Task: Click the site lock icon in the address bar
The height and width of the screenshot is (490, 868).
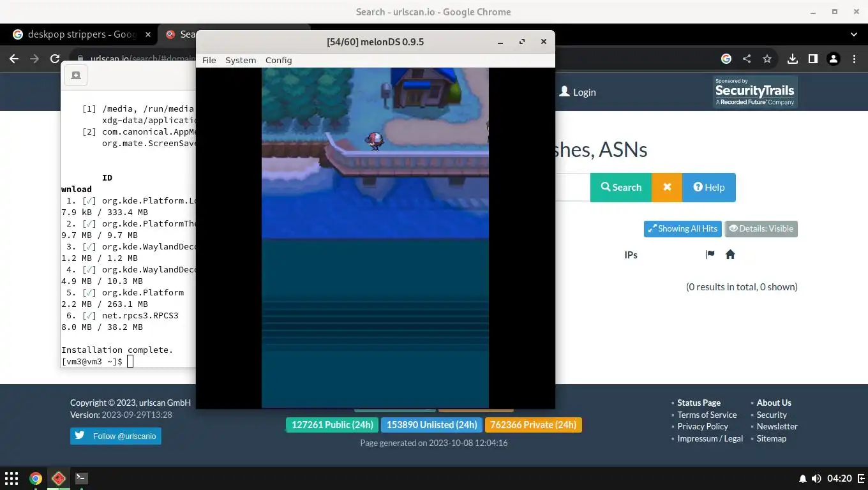Action: coord(80,59)
